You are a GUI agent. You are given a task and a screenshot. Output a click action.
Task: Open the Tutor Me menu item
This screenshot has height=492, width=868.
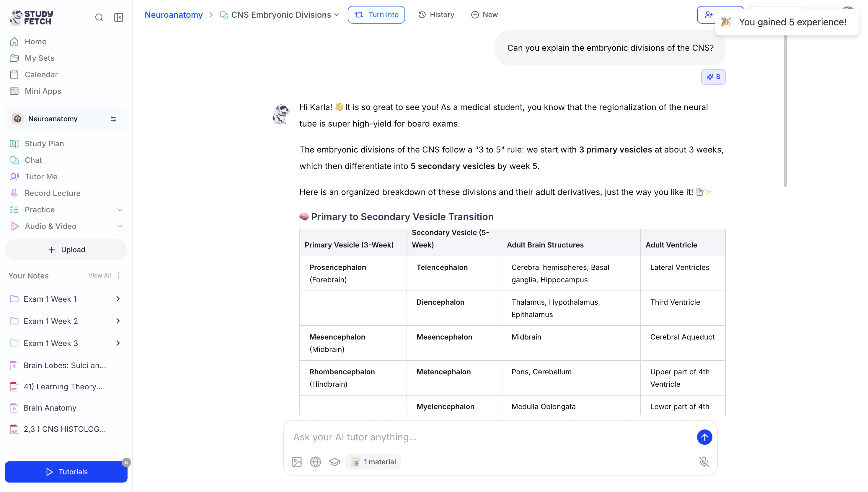coord(41,176)
